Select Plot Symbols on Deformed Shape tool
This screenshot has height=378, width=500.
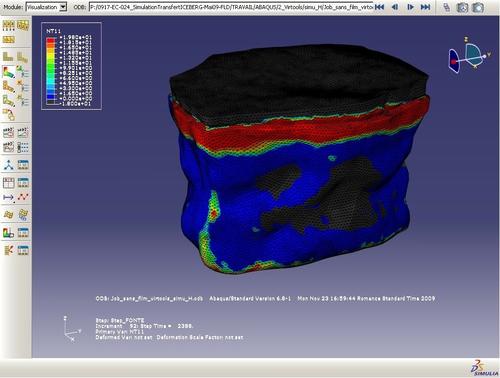8,86
